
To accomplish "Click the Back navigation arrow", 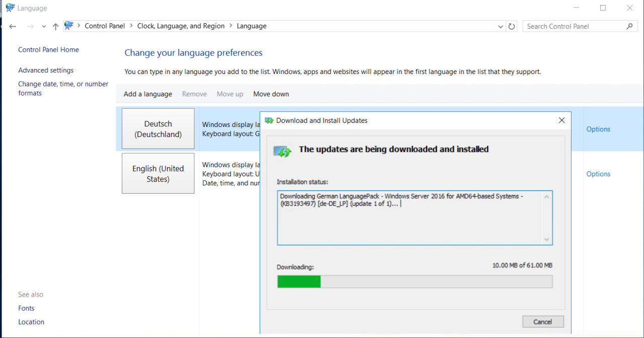I will (x=13, y=26).
